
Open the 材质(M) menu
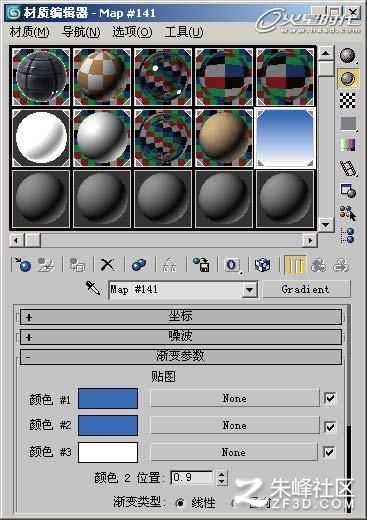29,32
